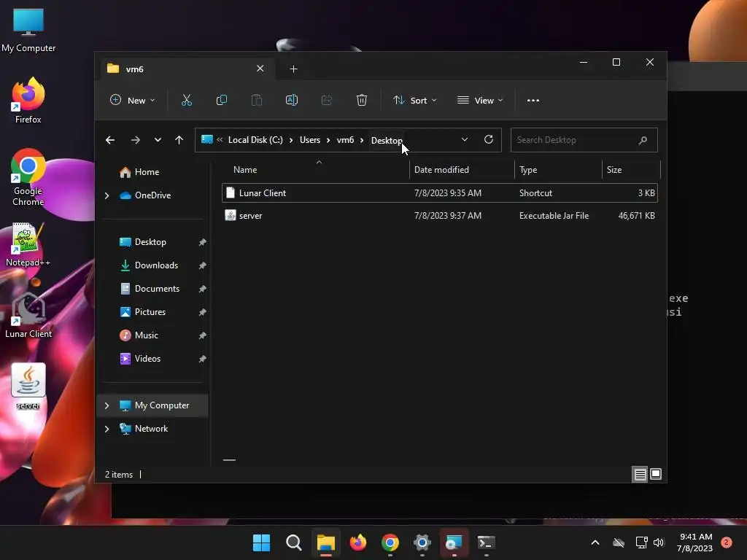
Task: Click the Paste clipboard icon
Action: (257, 100)
